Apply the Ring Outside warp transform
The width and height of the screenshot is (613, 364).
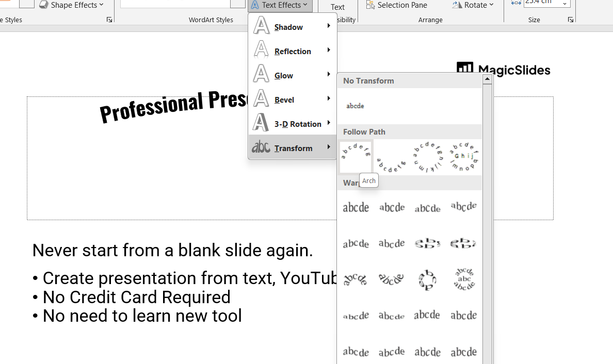coord(464,243)
